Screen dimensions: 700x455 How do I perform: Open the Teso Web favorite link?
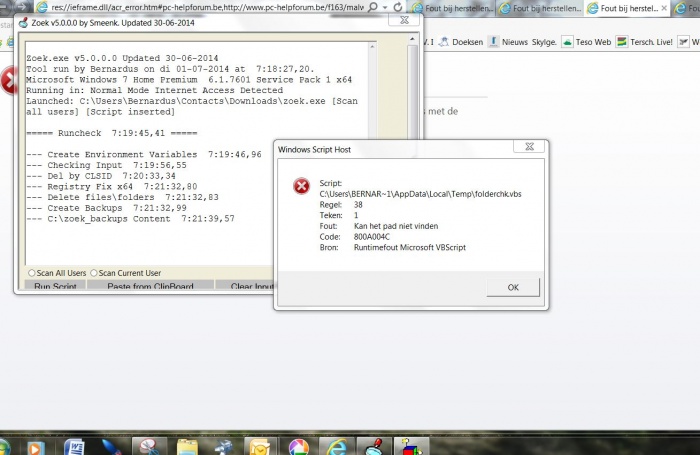[x=586, y=42]
